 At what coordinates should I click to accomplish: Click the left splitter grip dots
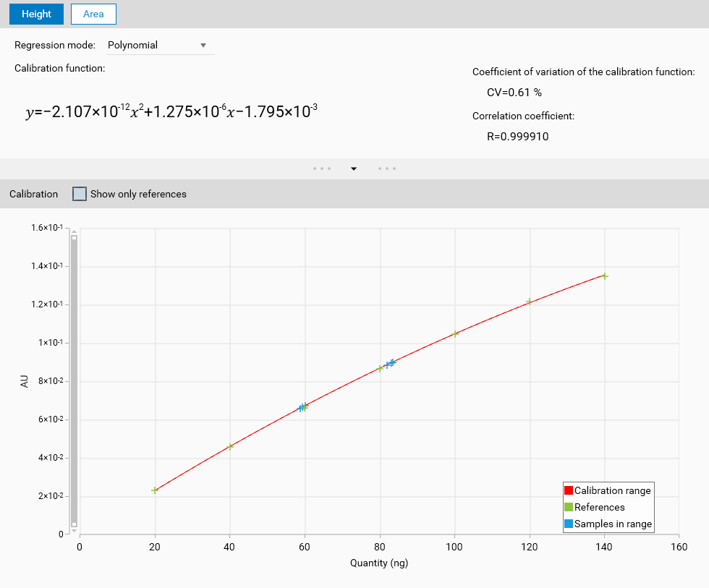pos(322,169)
